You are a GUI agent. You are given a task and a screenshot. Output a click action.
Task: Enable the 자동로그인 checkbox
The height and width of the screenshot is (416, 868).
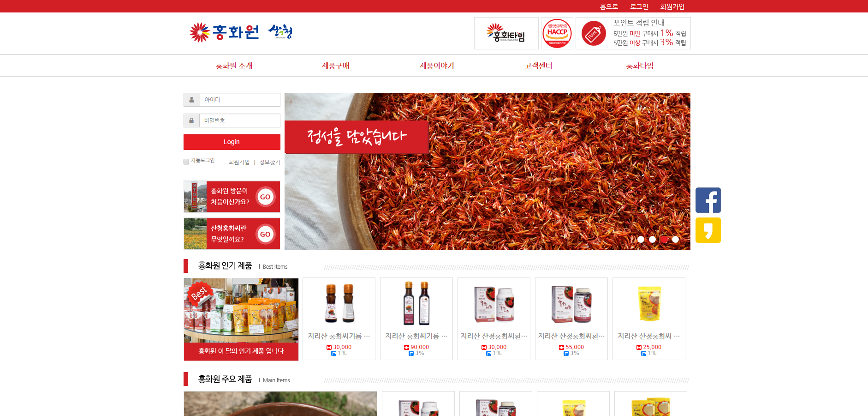(186, 162)
